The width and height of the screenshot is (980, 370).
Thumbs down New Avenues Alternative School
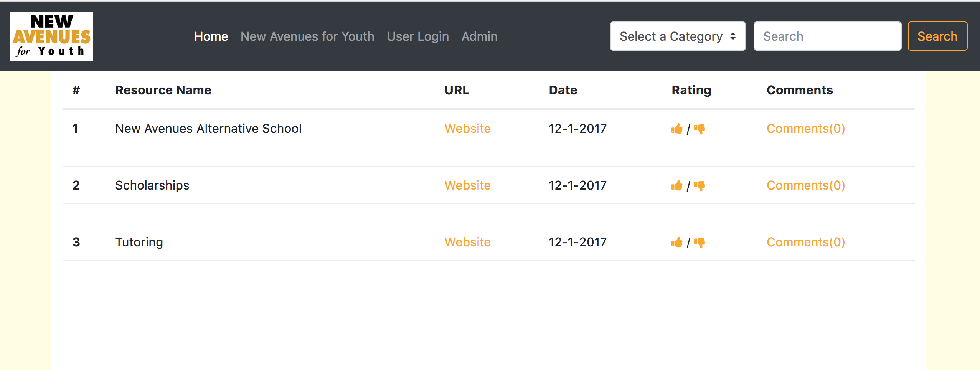click(700, 129)
